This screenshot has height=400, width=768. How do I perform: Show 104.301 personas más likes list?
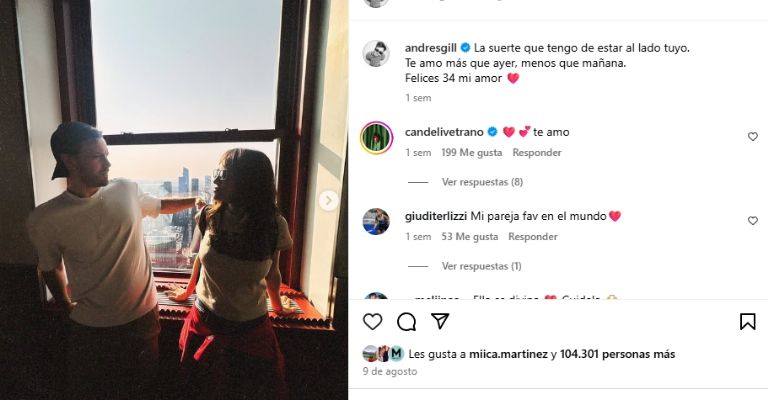pyautogui.click(x=618, y=354)
